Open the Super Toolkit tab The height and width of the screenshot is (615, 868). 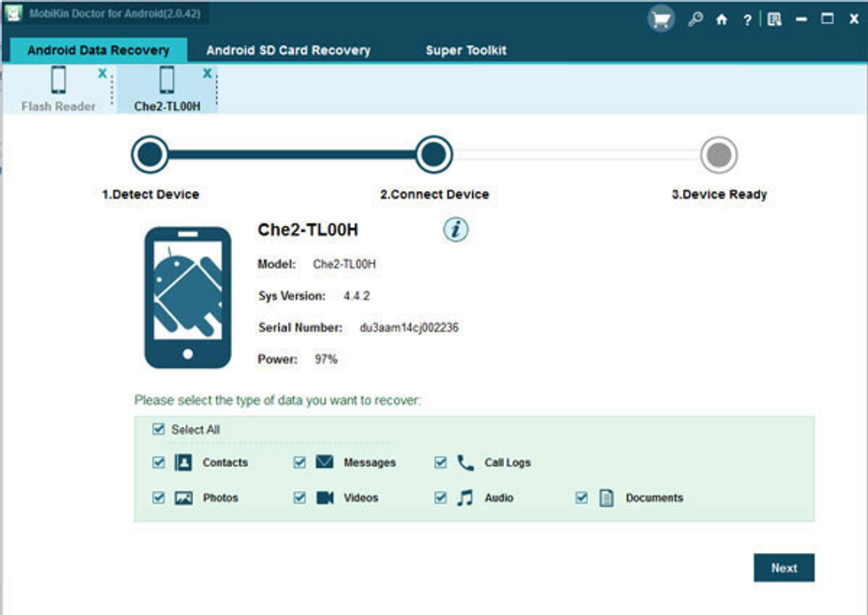click(x=466, y=51)
